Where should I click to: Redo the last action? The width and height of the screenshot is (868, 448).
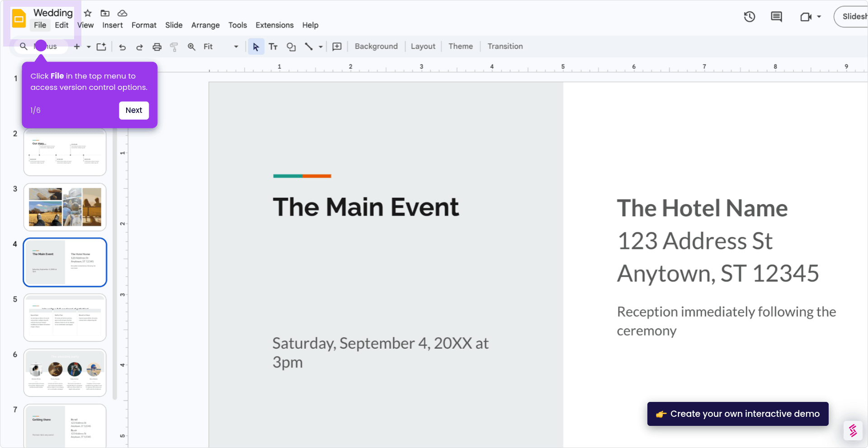pos(139,47)
